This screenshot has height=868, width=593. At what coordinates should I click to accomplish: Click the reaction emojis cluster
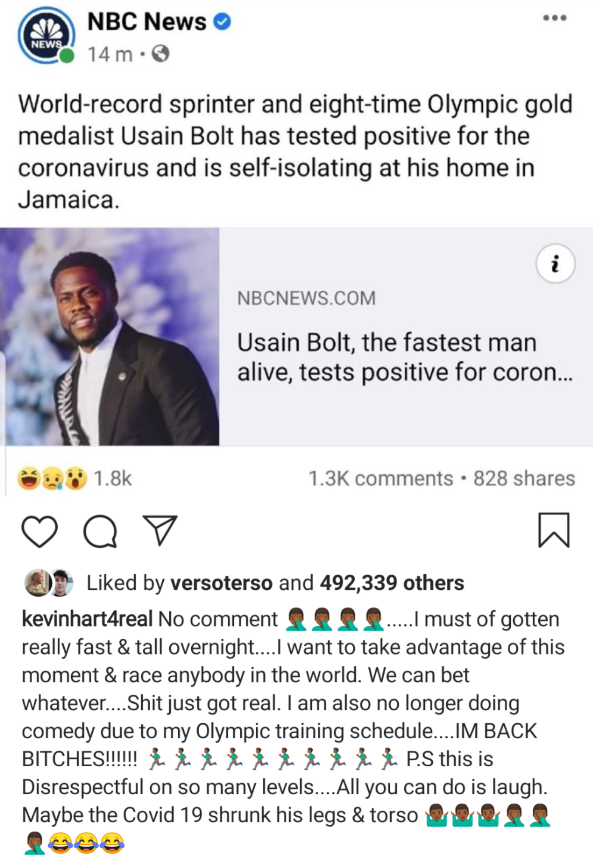[52, 479]
